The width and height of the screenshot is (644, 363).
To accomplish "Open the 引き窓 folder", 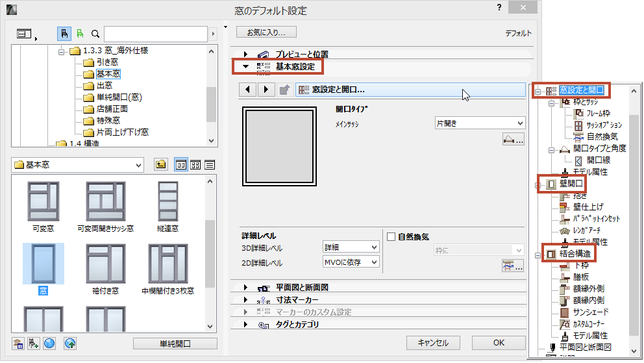I will point(107,62).
